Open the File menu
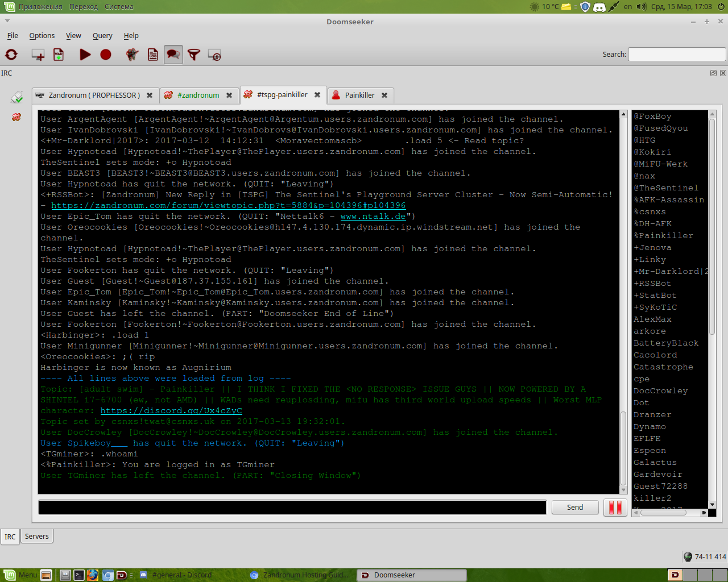The height and width of the screenshot is (582, 728). click(13, 35)
